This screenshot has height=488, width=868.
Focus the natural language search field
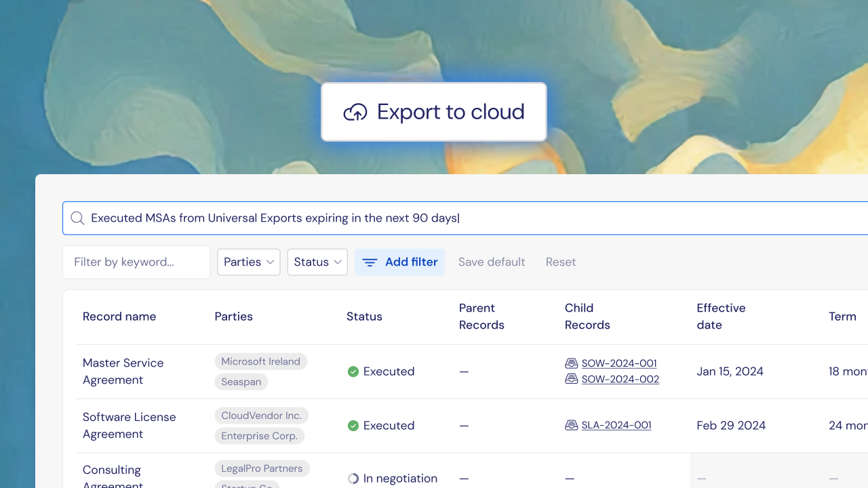465,218
